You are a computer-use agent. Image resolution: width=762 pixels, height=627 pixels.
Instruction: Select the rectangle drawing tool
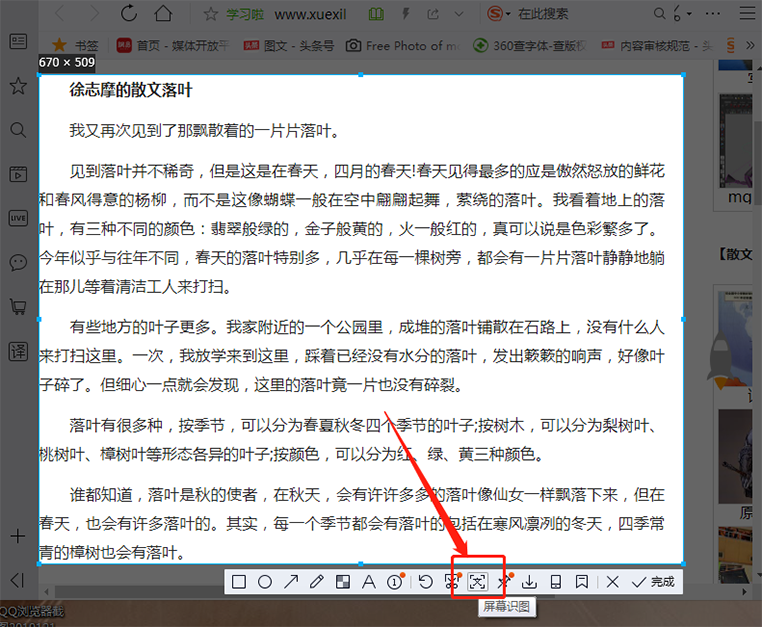point(239,582)
